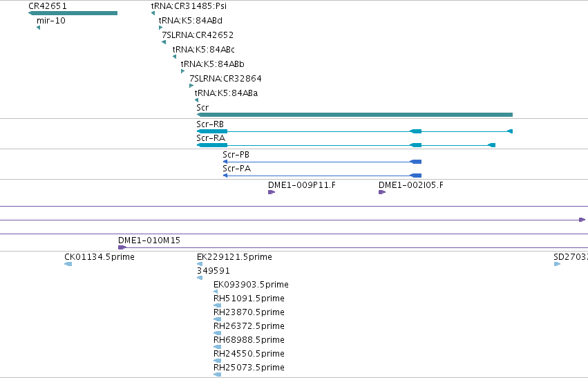Select the 7SLRNA:CR42652 arrow glyph
588x378 pixels.
[164, 42]
